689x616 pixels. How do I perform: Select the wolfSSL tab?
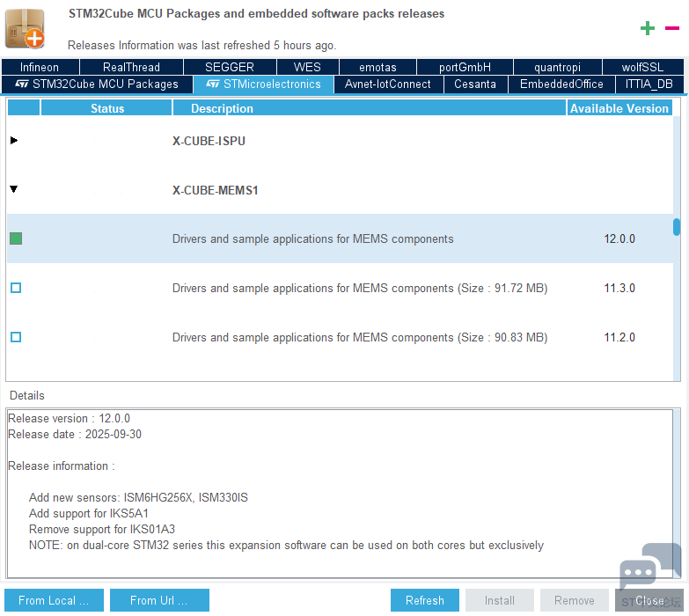[x=642, y=68]
